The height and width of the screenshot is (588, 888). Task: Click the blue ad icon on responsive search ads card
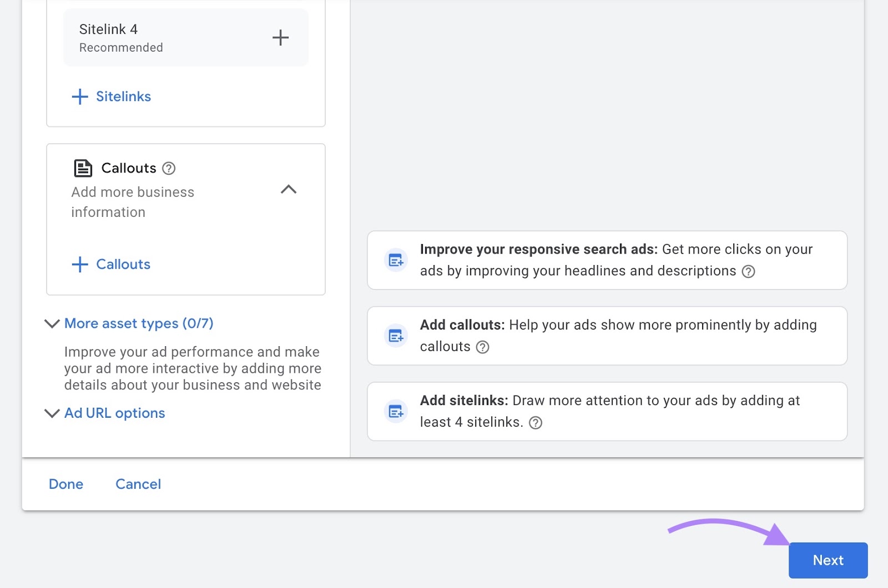(395, 260)
